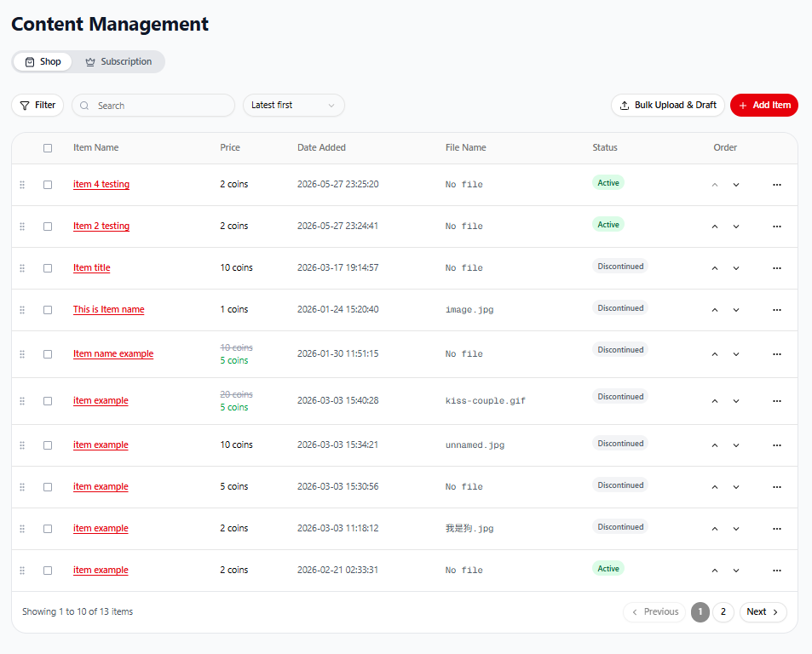Move 'Item name example' row up
The image size is (812, 654).
pyautogui.click(x=715, y=354)
